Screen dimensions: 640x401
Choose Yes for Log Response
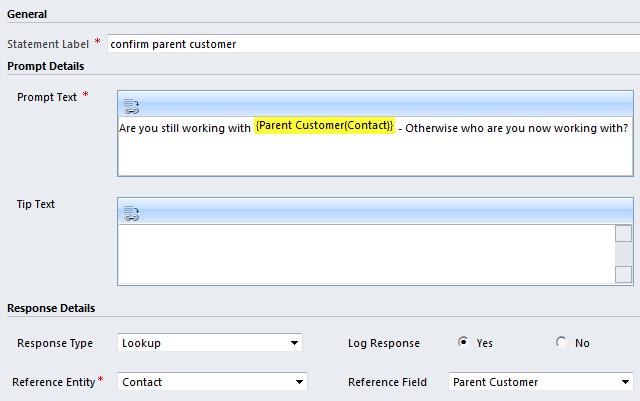click(463, 342)
